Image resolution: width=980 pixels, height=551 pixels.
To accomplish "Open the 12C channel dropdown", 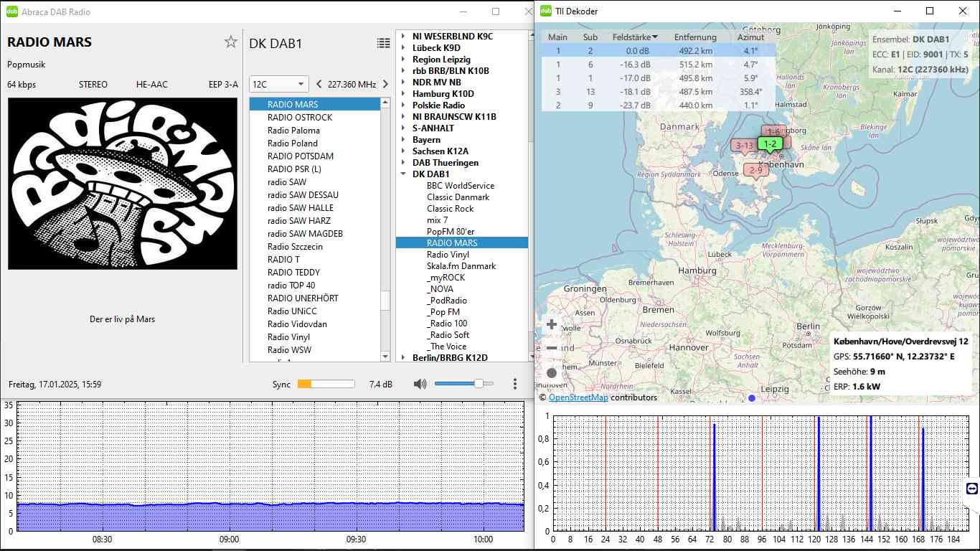I will [x=278, y=84].
